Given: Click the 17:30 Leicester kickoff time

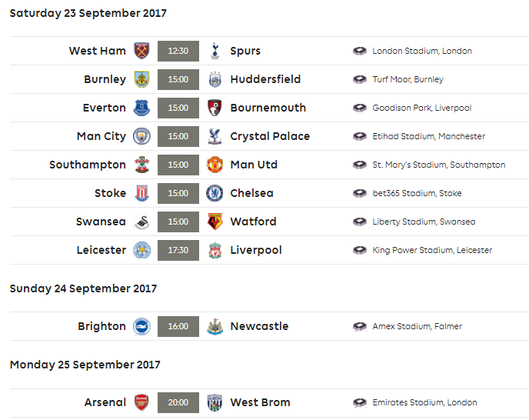Looking at the screenshot, I should pos(178,250).
